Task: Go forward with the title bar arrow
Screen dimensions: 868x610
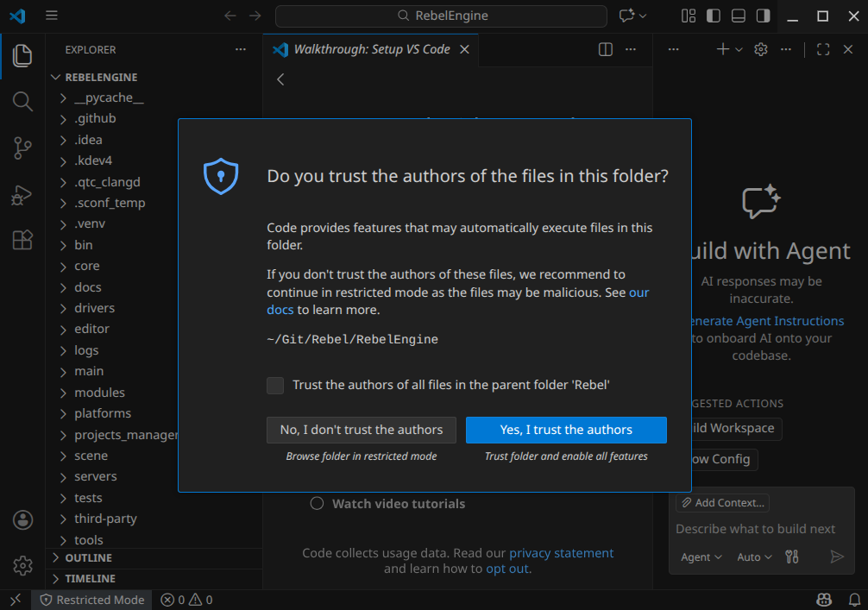Action: 255,16
